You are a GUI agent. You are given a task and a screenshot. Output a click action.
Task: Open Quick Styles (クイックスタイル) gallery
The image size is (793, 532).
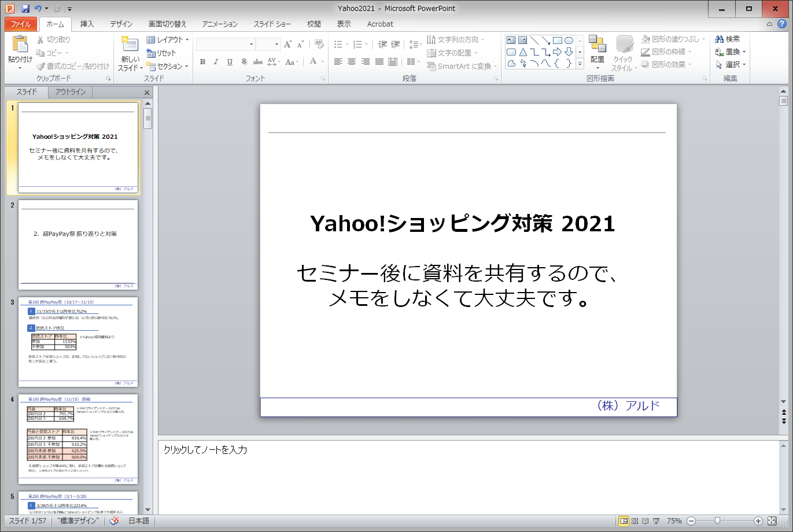(625, 53)
